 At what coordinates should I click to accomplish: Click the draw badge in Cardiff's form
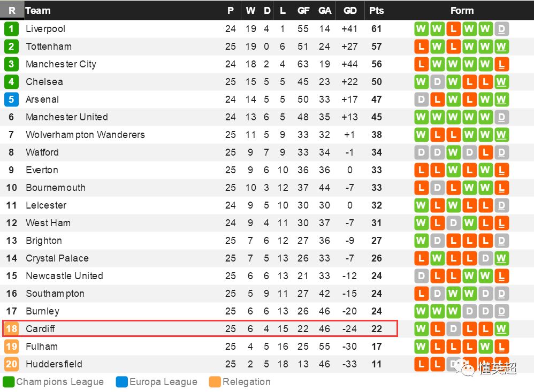453,329
